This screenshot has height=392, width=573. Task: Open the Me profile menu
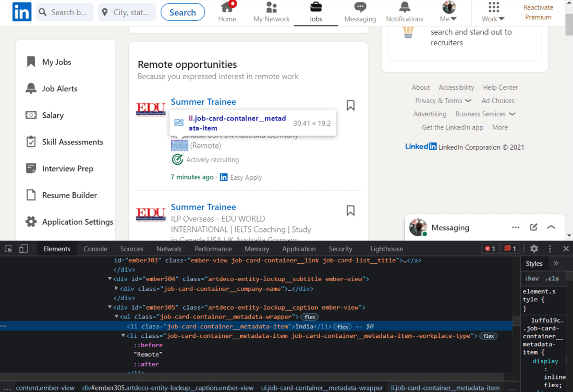448,12
